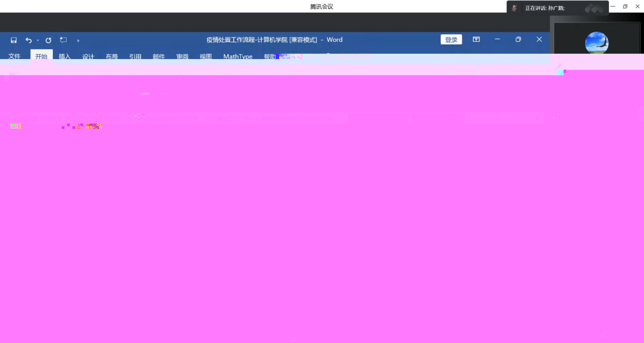Click the 腾讯会议 window title
Screen dimensions: 644x343
(322, 7)
